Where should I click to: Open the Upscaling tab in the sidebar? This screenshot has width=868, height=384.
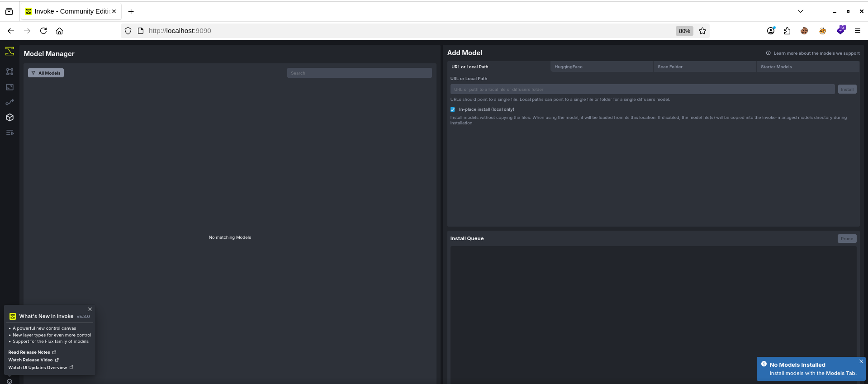[9, 87]
